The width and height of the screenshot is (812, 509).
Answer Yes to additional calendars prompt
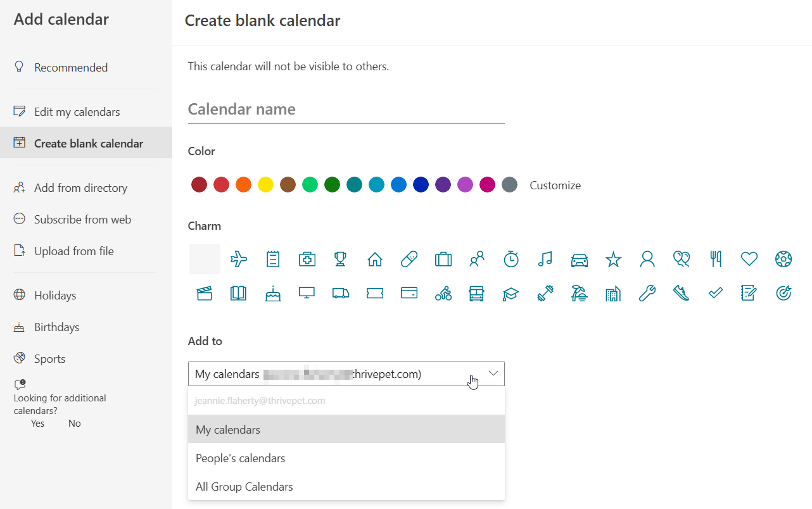pyautogui.click(x=38, y=424)
